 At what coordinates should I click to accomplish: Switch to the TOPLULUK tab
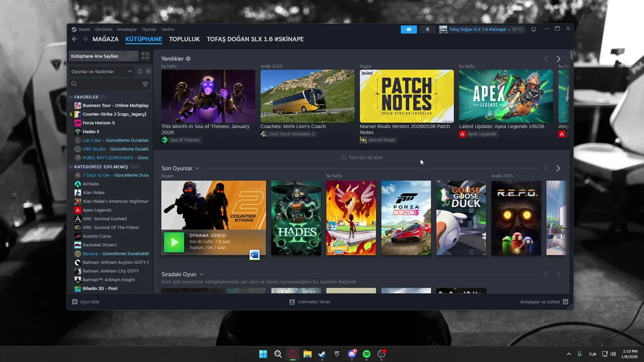184,39
